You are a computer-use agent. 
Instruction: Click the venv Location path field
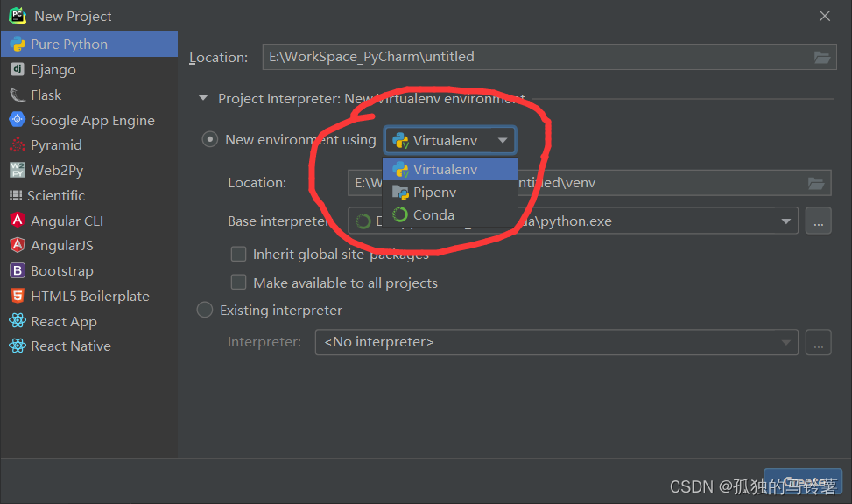pyautogui.click(x=589, y=183)
